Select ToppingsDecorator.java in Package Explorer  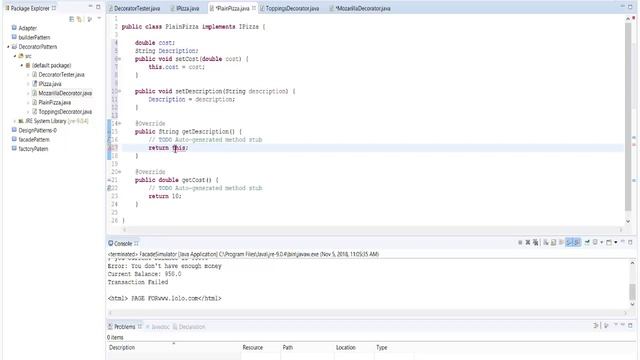(65, 112)
